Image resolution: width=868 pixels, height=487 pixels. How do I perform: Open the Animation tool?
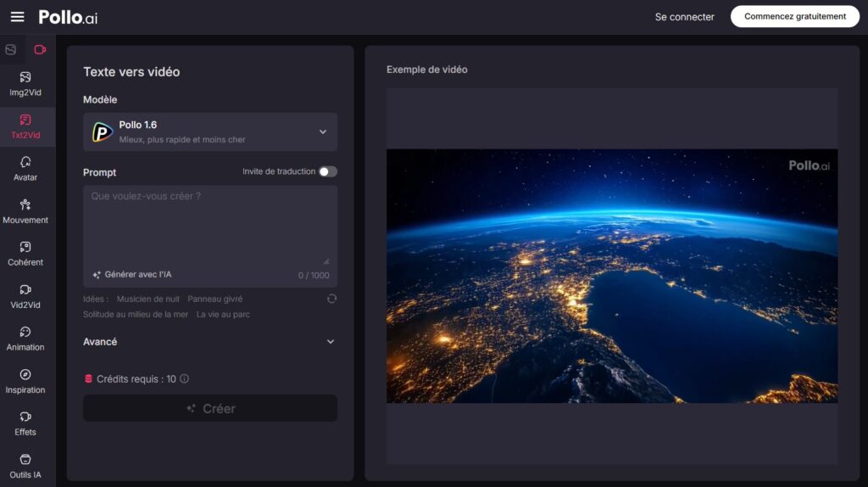click(x=25, y=339)
